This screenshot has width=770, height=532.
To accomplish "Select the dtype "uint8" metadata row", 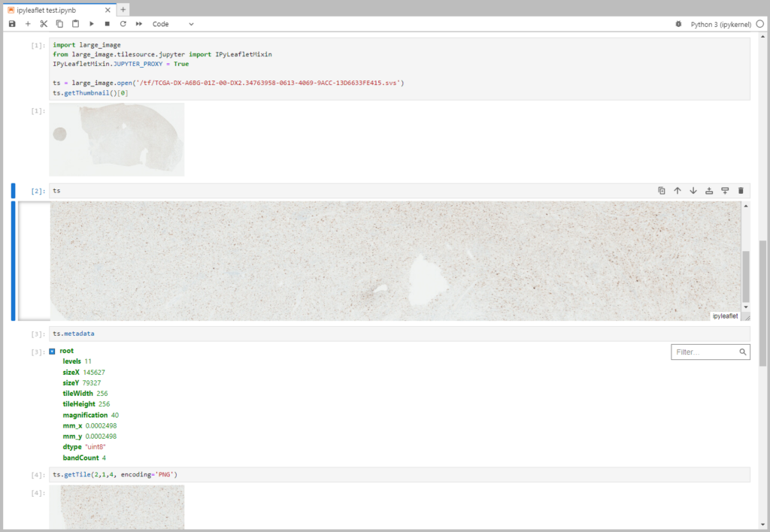I will tap(84, 447).
